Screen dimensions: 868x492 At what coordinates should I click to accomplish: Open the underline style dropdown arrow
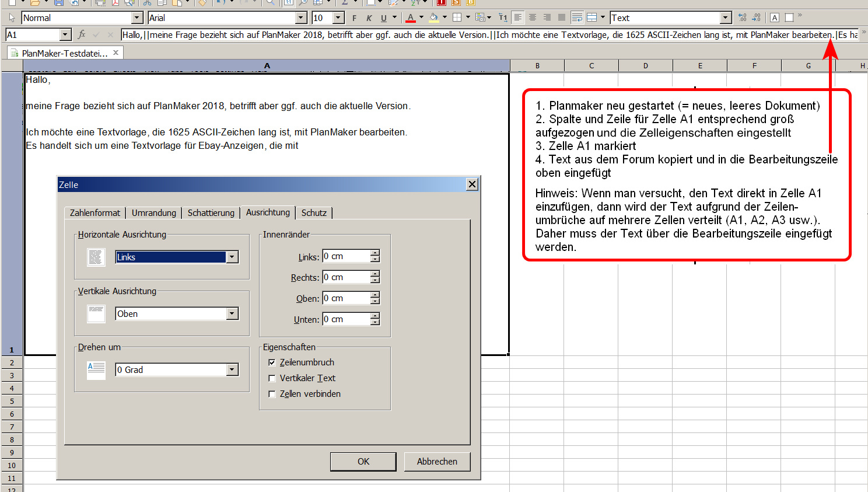[394, 18]
